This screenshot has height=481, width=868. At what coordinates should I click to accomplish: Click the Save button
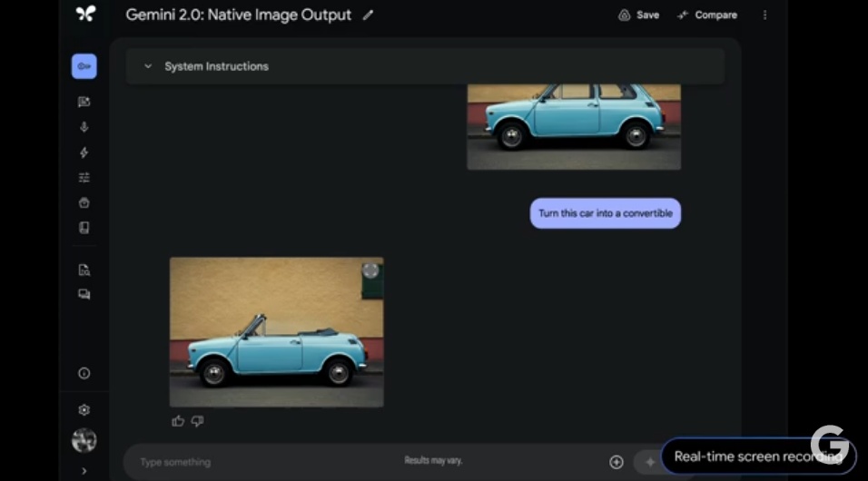pos(638,15)
